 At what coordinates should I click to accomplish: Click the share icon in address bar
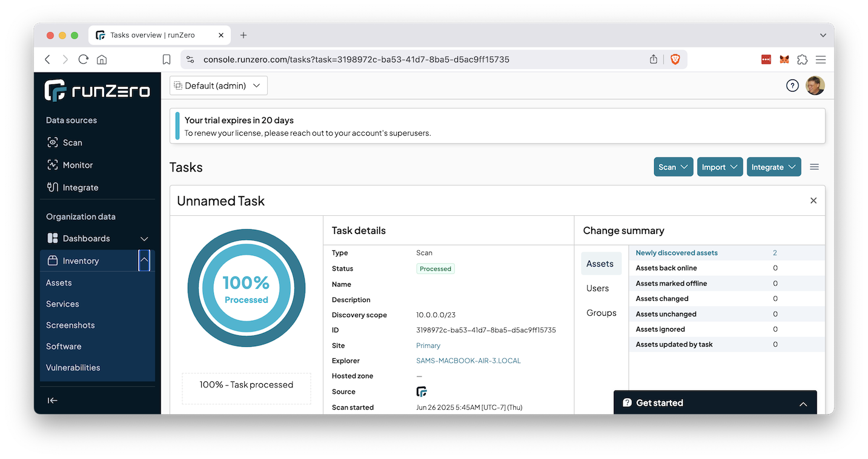(654, 59)
